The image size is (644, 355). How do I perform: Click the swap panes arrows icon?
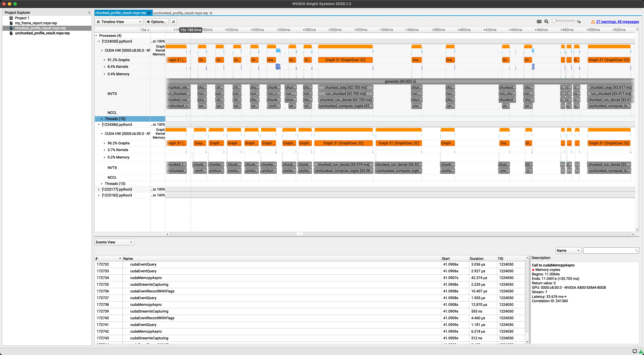click(173, 22)
